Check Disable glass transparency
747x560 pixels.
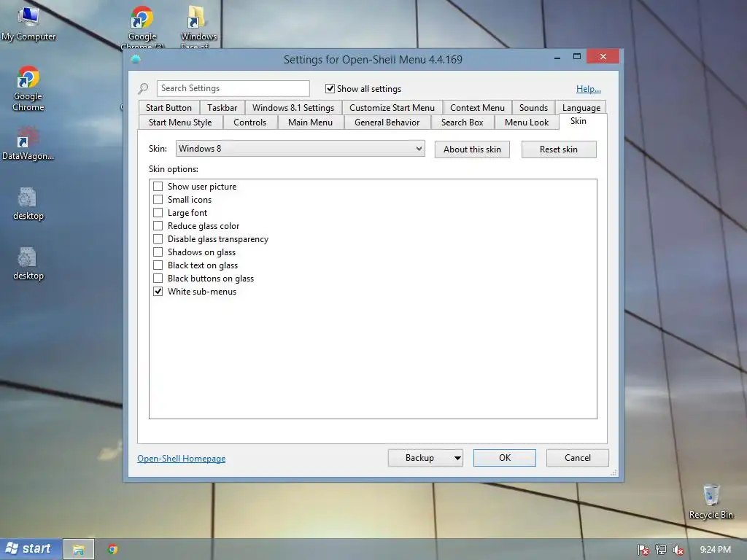click(x=158, y=238)
